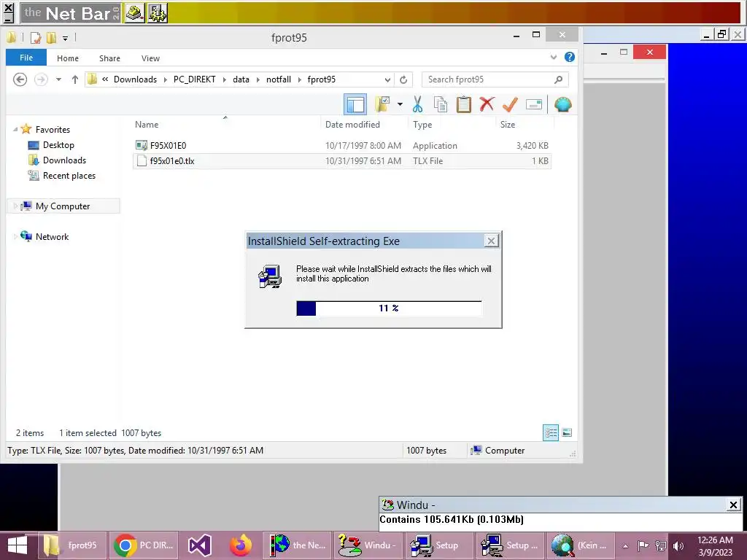The width and height of the screenshot is (747, 560).
Task: Collapse the Favorites tree node
Action: click(x=15, y=130)
